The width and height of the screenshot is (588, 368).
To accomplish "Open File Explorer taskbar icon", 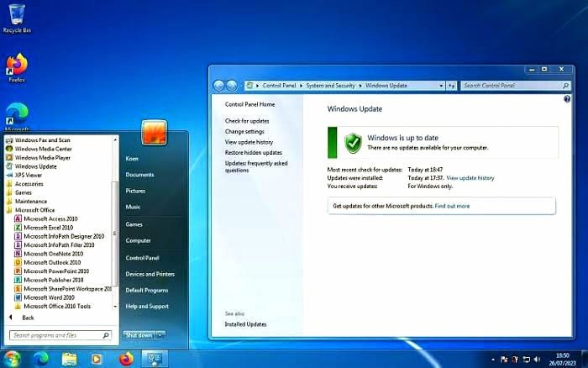I will tap(69, 359).
